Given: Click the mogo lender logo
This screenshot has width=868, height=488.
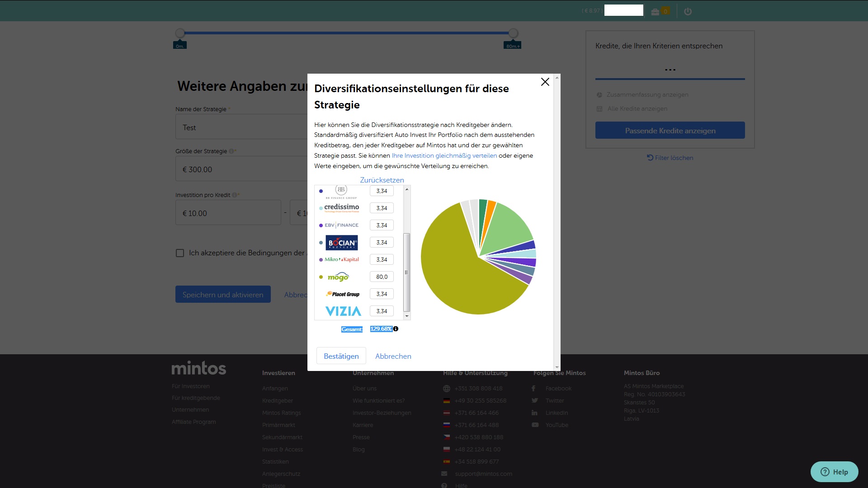Looking at the screenshot, I should [x=338, y=277].
